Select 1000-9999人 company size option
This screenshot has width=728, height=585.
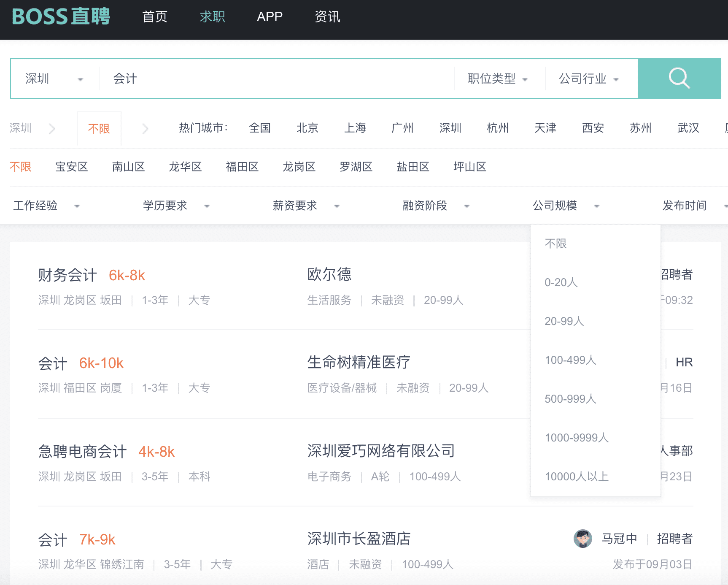click(x=595, y=438)
